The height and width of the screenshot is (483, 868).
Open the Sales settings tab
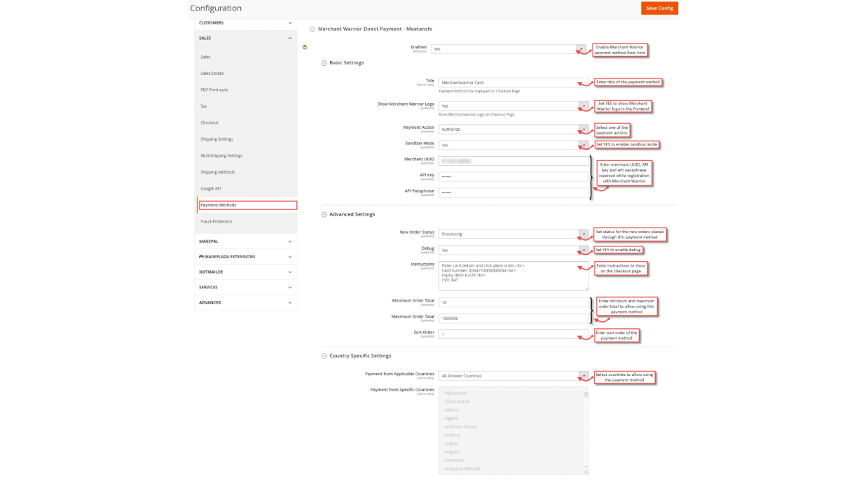pyautogui.click(x=205, y=57)
